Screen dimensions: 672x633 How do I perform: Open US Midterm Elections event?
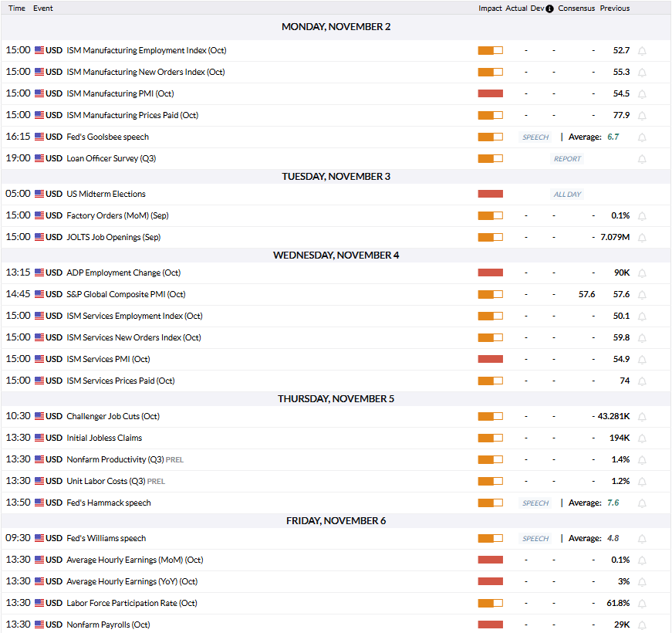[x=106, y=194]
